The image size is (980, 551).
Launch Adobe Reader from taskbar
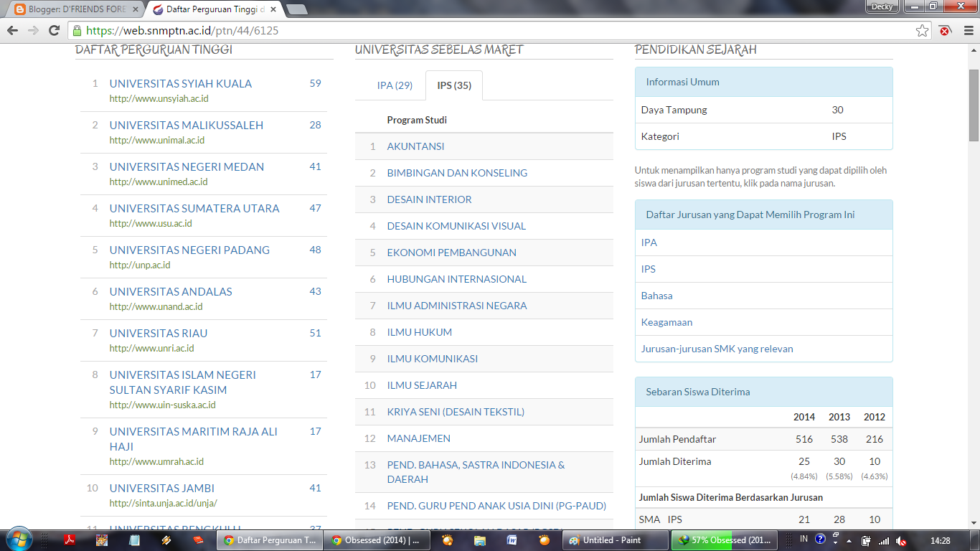coord(71,540)
